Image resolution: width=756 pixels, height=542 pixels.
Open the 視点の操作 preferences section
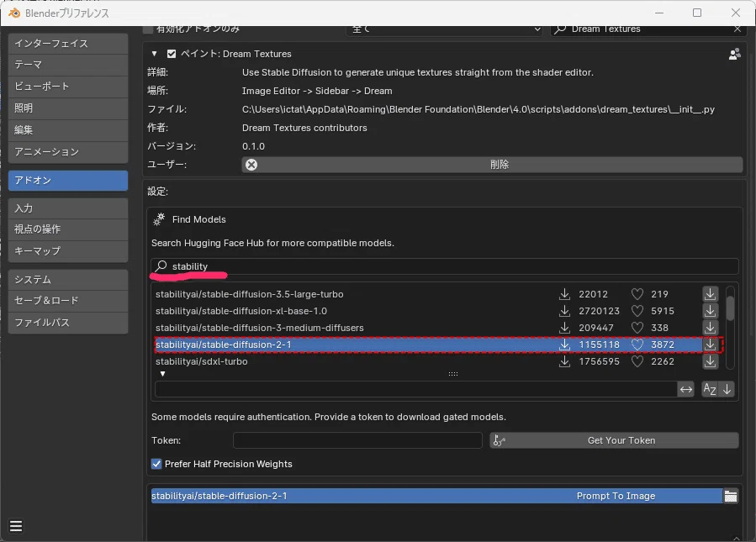pyautogui.click(x=68, y=229)
